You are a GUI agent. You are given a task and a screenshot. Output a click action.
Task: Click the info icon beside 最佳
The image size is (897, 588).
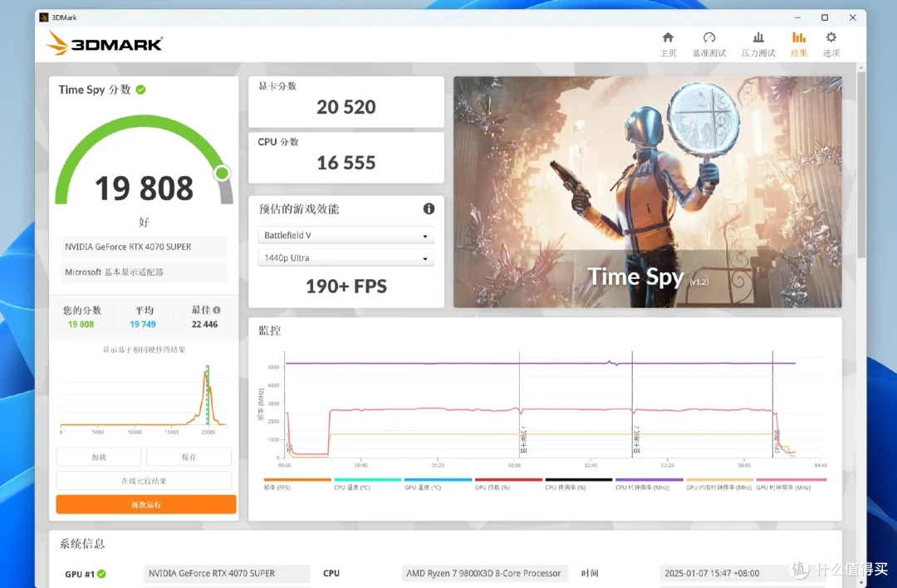217,310
